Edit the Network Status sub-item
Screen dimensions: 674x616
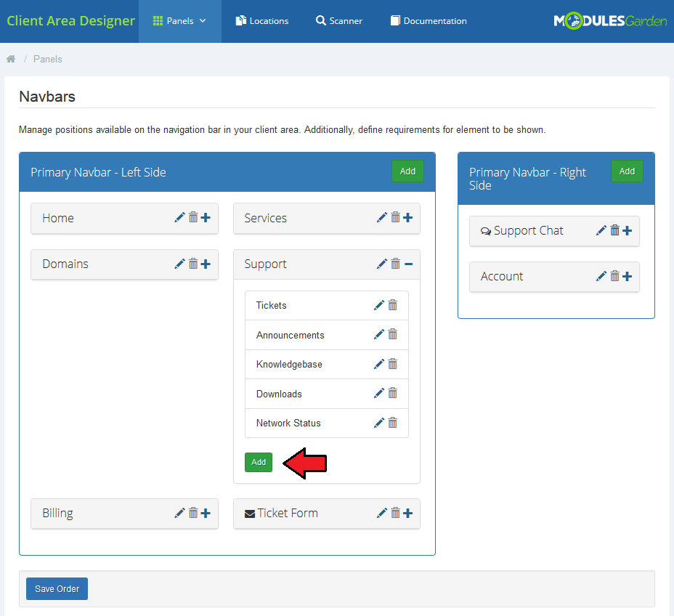coord(379,423)
